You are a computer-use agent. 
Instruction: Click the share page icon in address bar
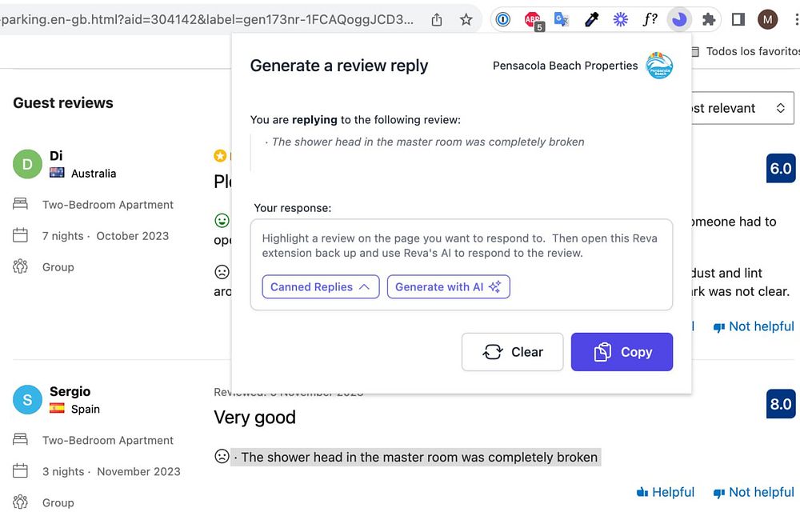point(436,20)
